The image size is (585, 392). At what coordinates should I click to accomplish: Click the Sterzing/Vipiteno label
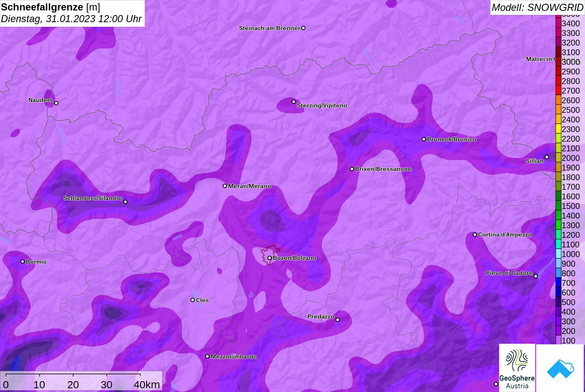(322, 105)
